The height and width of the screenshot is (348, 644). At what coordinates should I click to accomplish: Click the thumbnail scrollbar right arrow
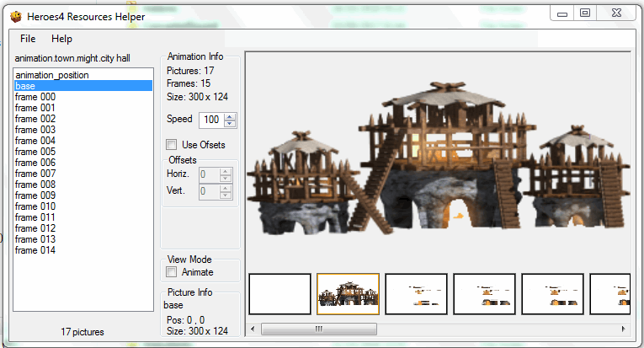624,329
